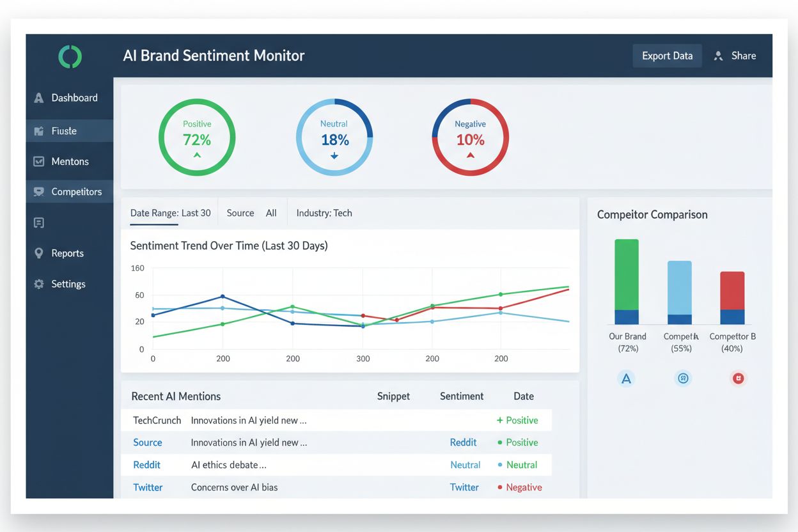Open Reports using the pin icon

[x=40, y=253]
